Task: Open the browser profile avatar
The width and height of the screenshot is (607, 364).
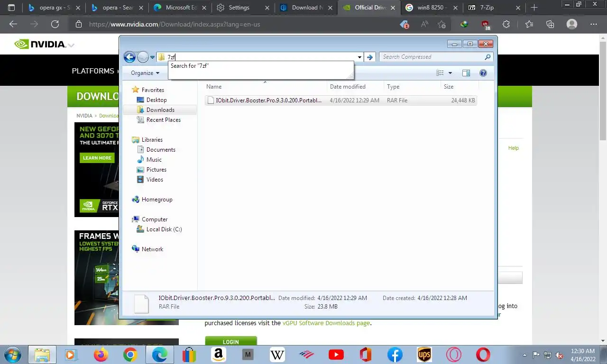Action: tap(572, 24)
